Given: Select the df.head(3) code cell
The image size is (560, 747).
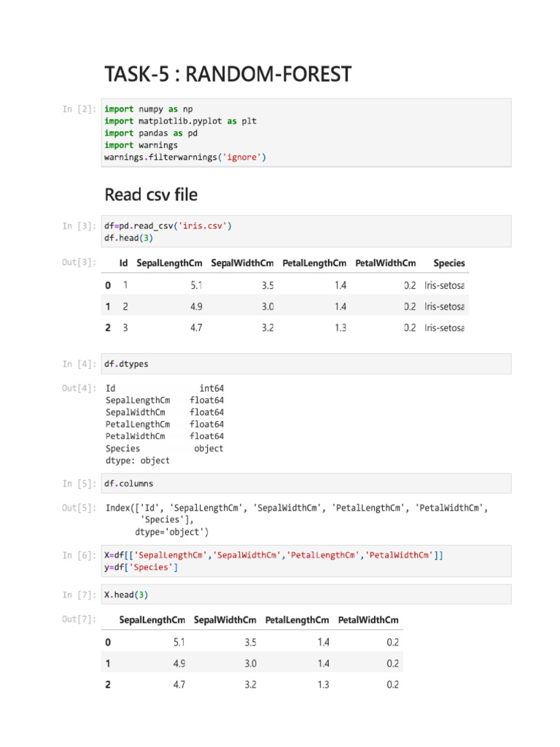Looking at the screenshot, I should point(306,232).
